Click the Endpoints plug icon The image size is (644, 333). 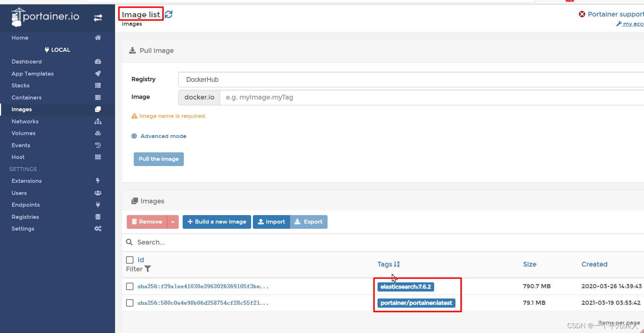tap(98, 204)
